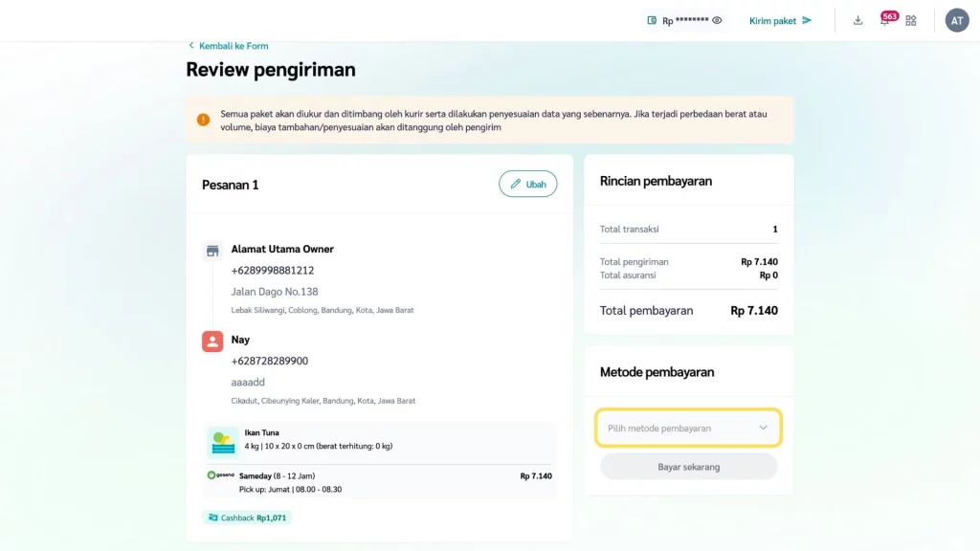Show hidden balance with eye icon
The width and height of the screenshot is (980, 551).
[x=717, y=20]
